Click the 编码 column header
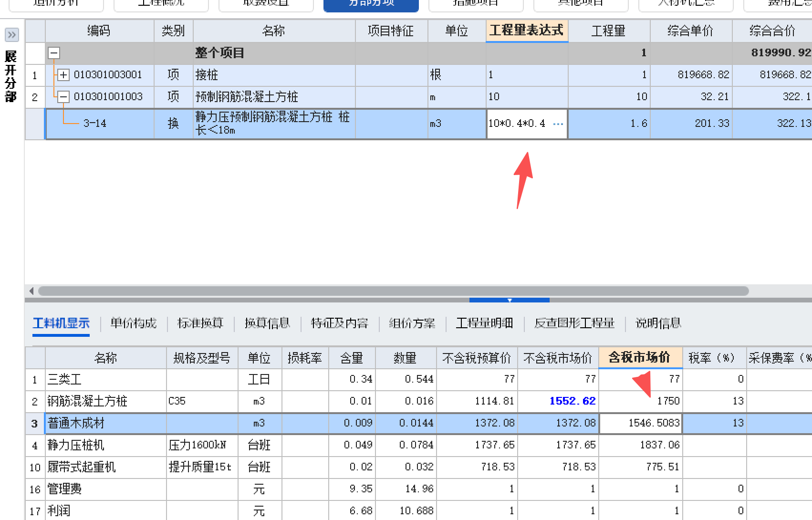 [x=99, y=31]
